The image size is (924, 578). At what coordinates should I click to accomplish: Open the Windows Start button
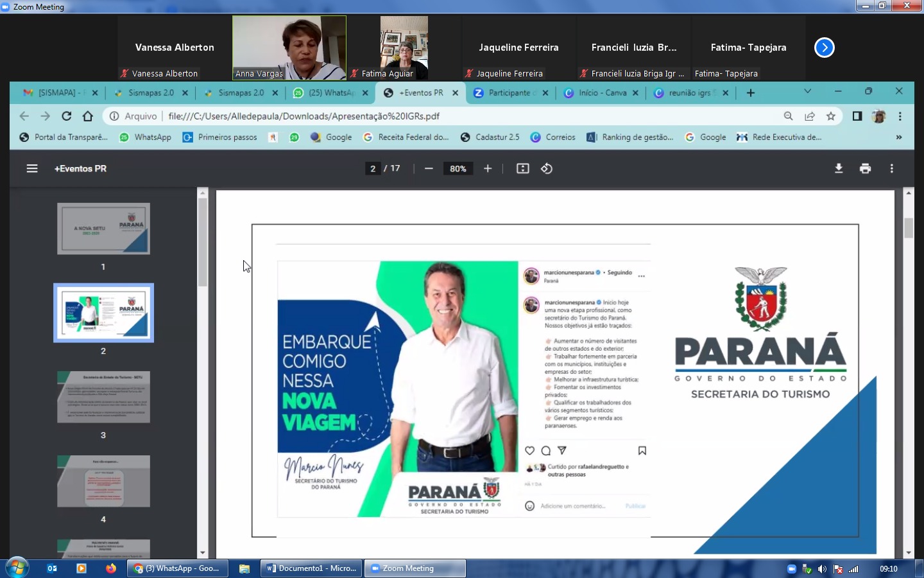pos(17,568)
